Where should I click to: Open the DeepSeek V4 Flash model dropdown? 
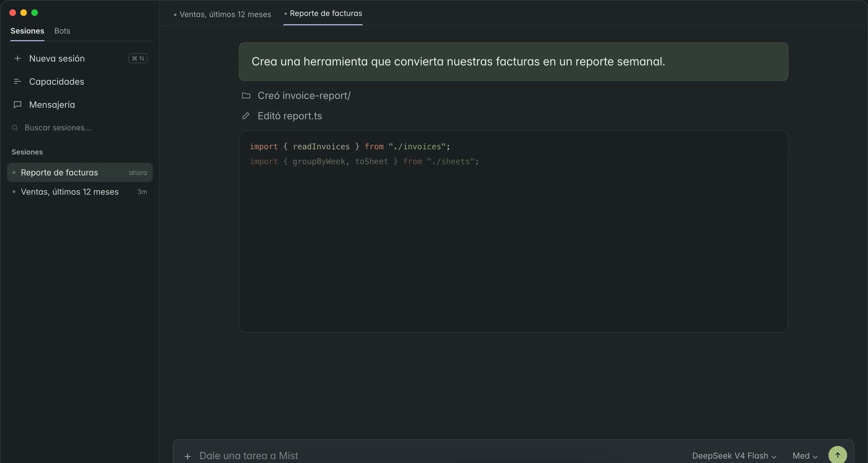click(734, 456)
